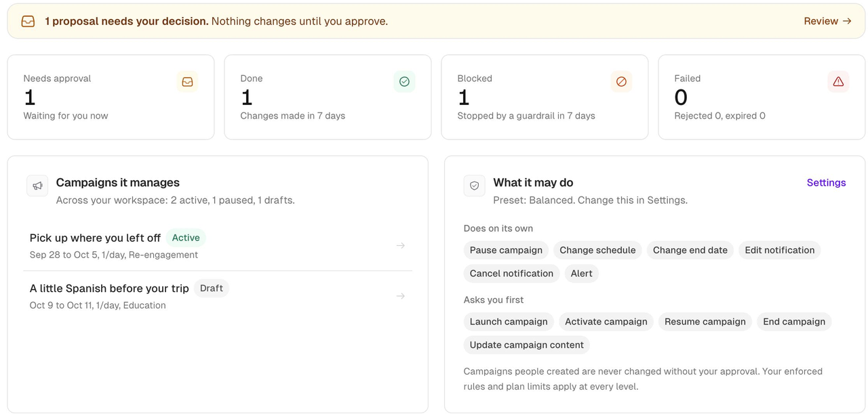This screenshot has height=418, width=868.
Task: Click the Change end date chip
Action: pyautogui.click(x=690, y=250)
